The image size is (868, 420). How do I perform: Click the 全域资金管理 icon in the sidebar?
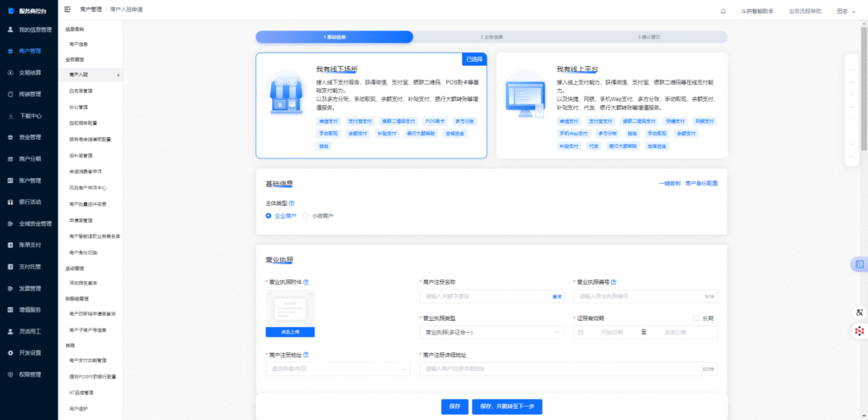pyautogui.click(x=10, y=224)
